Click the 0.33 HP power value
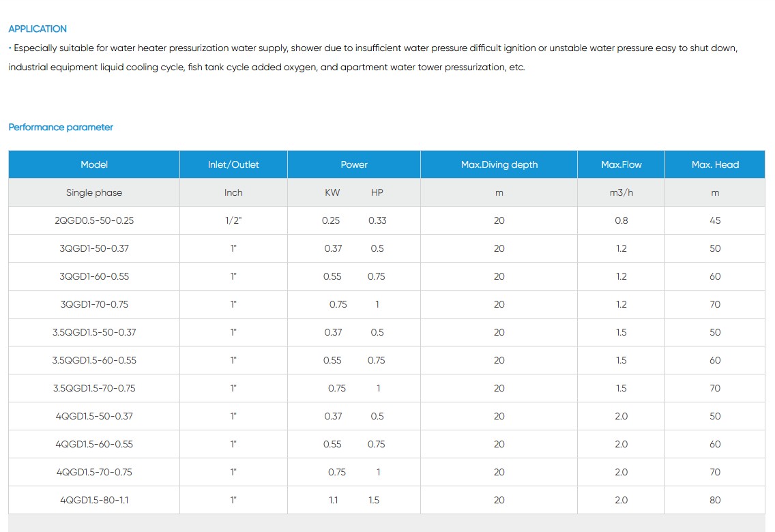 pos(377,220)
